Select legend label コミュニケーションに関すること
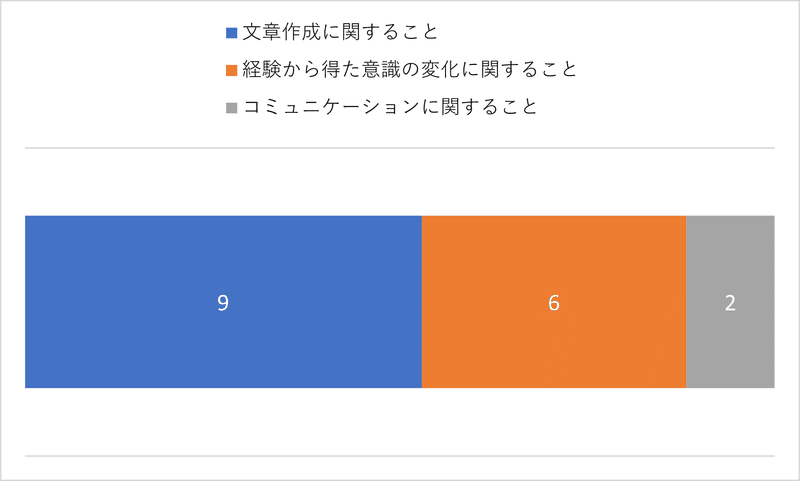Screen dimensions: 800x481 tap(390, 107)
